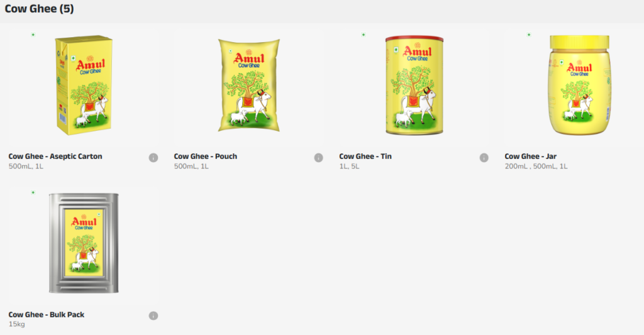This screenshot has height=335, width=644.
Task: Select the Cow Ghee - Aseptic Carton title
Action: (x=55, y=157)
